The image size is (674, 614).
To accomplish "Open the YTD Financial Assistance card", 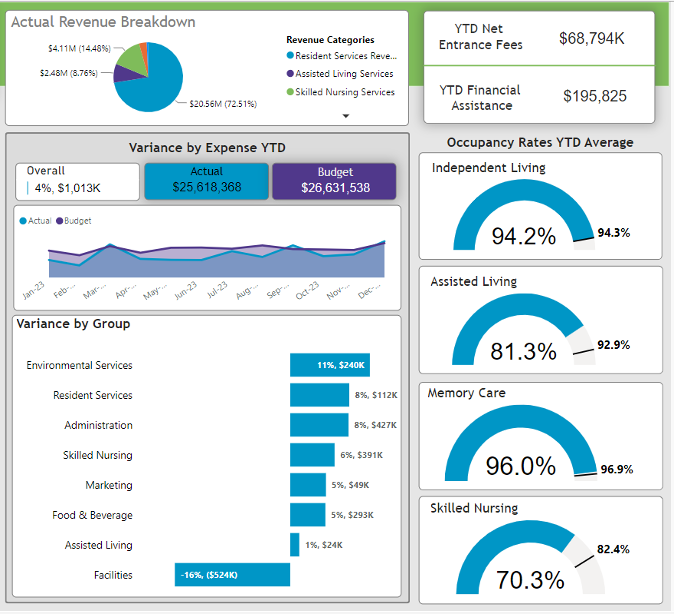I will click(539, 96).
